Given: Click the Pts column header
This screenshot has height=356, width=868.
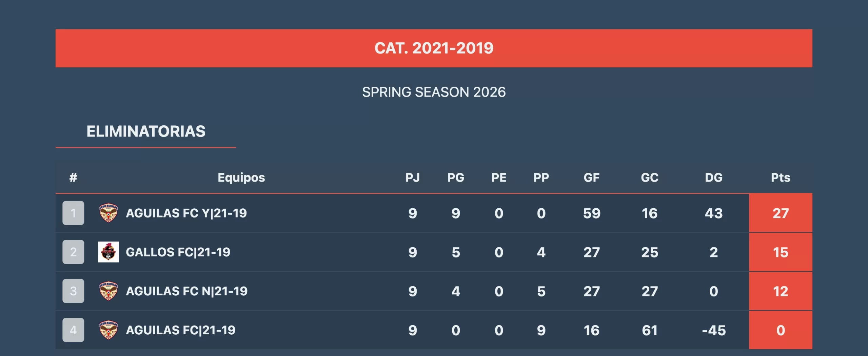Looking at the screenshot, I should [x=780, y=177].
